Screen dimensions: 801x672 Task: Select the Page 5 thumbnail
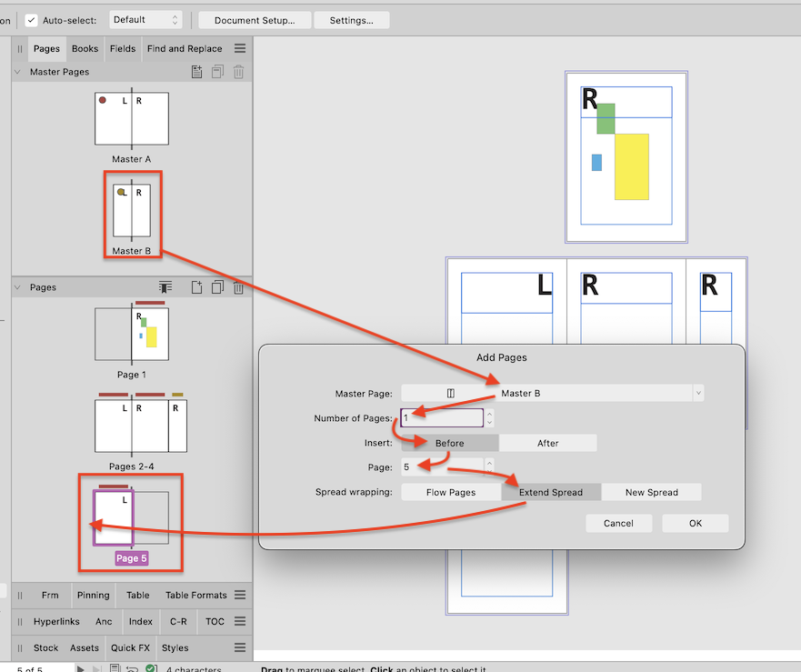[114, 516]
